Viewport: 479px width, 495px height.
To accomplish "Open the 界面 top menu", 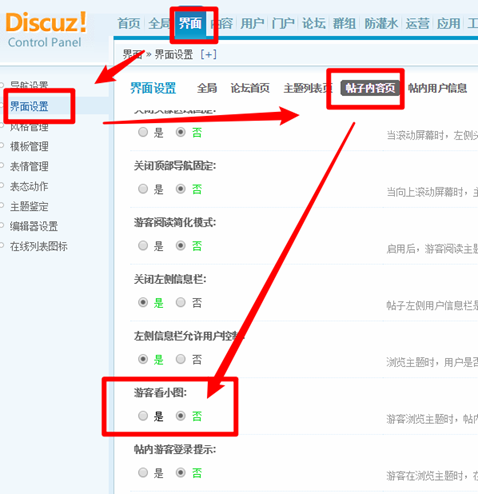I will pyautogui.click(x=190, y=24).
